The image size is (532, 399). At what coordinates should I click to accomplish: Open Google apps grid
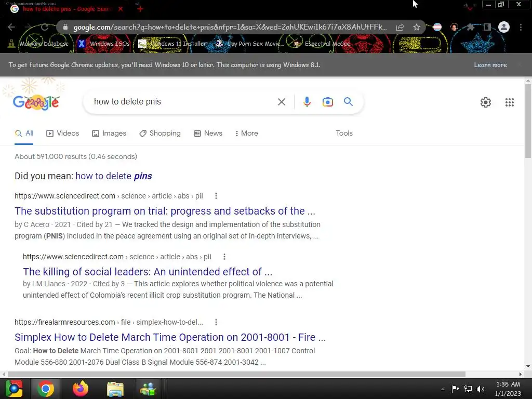[509, 102]
